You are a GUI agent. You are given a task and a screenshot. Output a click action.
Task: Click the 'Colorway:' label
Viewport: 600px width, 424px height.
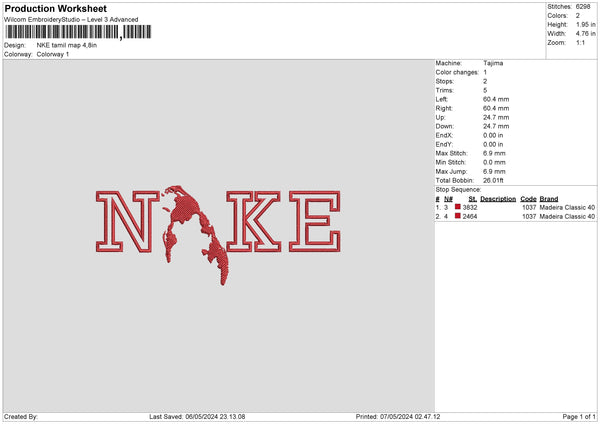[18, 54]
